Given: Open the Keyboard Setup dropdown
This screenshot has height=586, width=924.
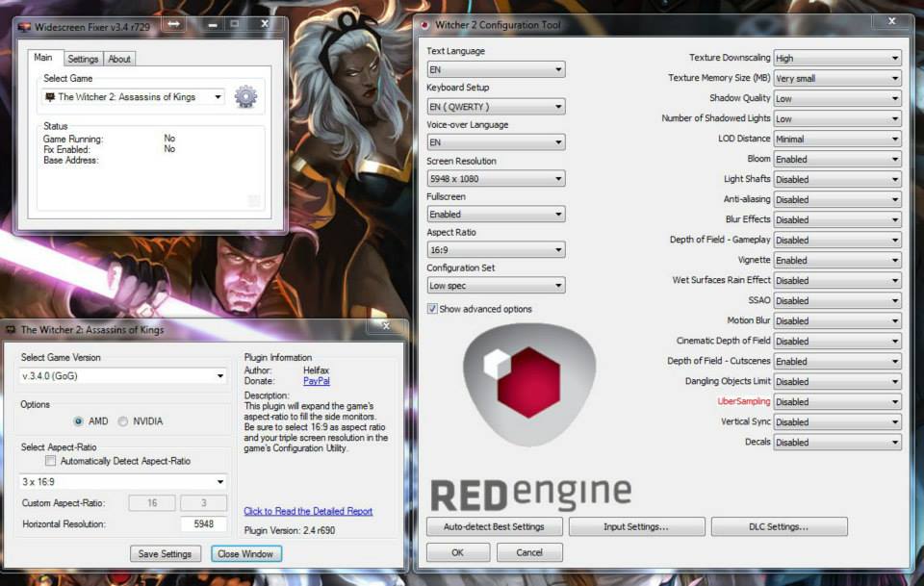Looking at the screenshot, I should coord(496,107).
